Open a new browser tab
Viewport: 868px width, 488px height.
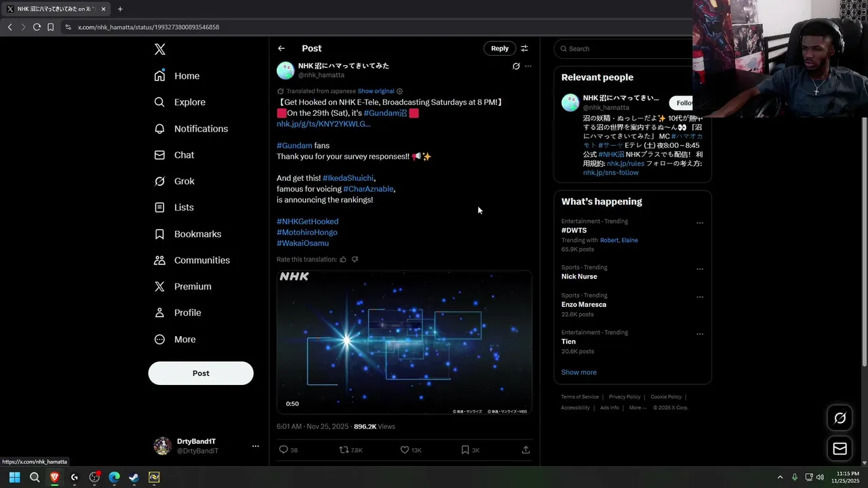(120, 9)
